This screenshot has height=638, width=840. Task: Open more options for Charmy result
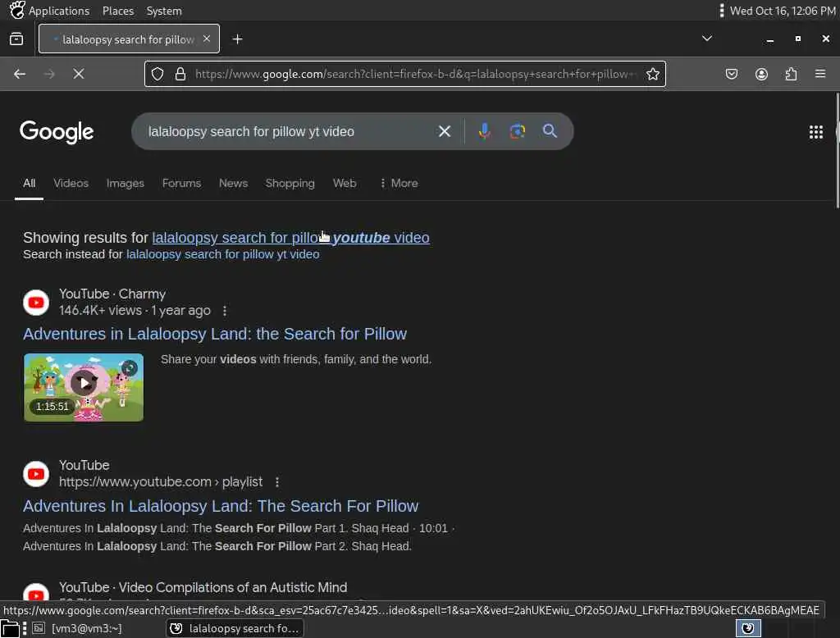[x=225, y=311]
